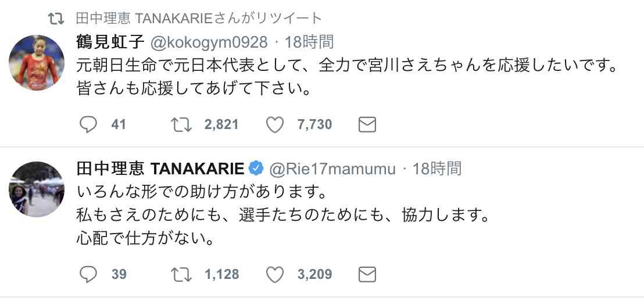Click the verified badge next to TANAKARIE

point(257,169)
